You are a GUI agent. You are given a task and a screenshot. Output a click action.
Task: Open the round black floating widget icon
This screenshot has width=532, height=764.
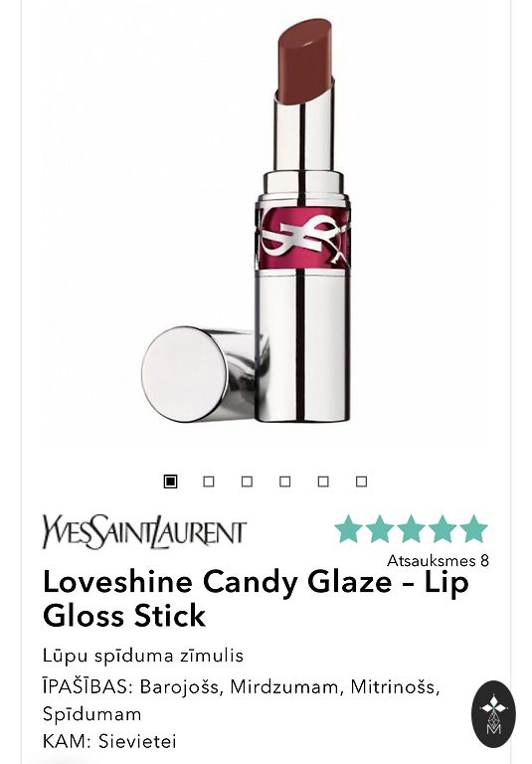pos(493,714)
